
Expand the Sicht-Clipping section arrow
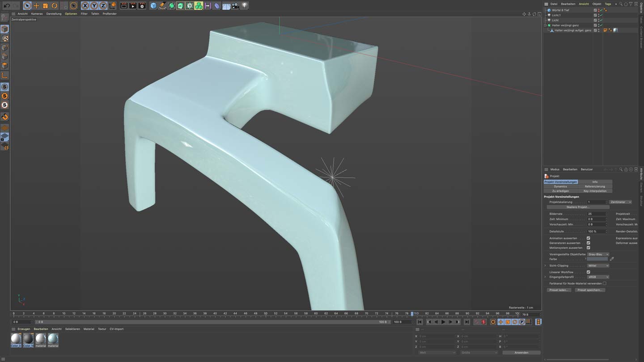pyautogui.click(x=545, y=265)
